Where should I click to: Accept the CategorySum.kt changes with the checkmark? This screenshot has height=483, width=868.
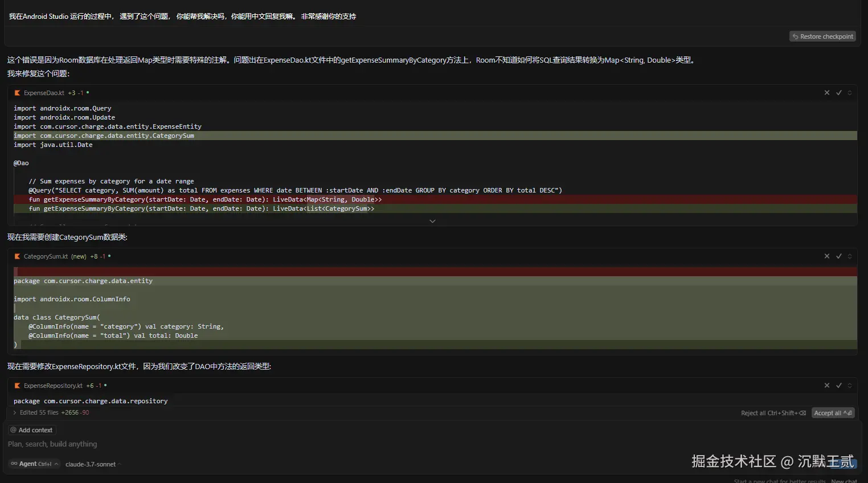click(x=839, y=256)
